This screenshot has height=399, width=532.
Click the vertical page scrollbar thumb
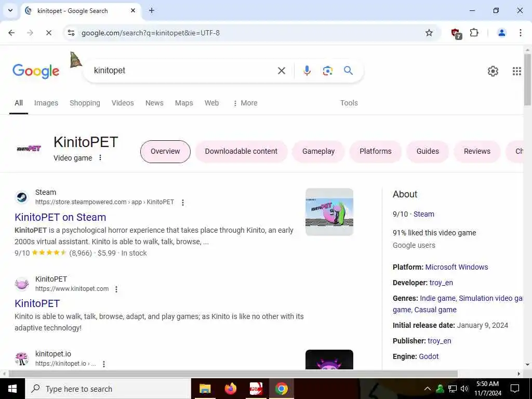527,79
